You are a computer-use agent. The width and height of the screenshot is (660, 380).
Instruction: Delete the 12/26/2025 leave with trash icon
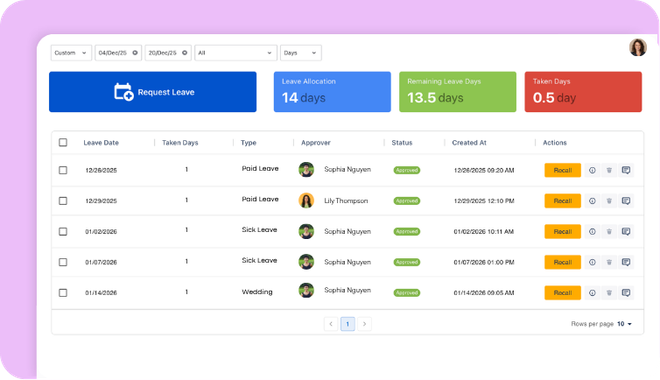coord(609,170)
